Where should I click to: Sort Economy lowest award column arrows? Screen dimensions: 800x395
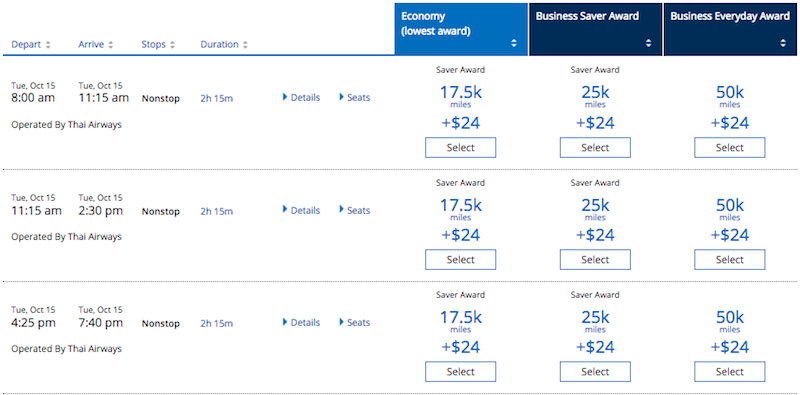point(514,43)
